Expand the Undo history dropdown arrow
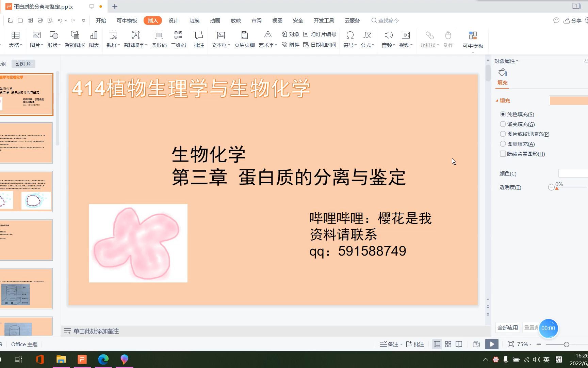 tap(66, 21)
